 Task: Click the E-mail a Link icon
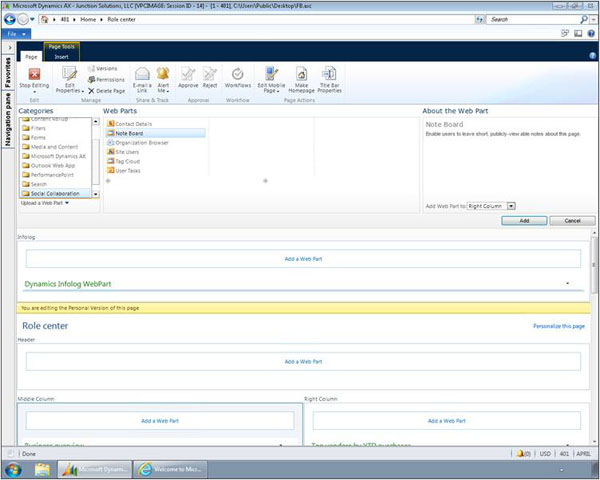click(x=142, y=77)
